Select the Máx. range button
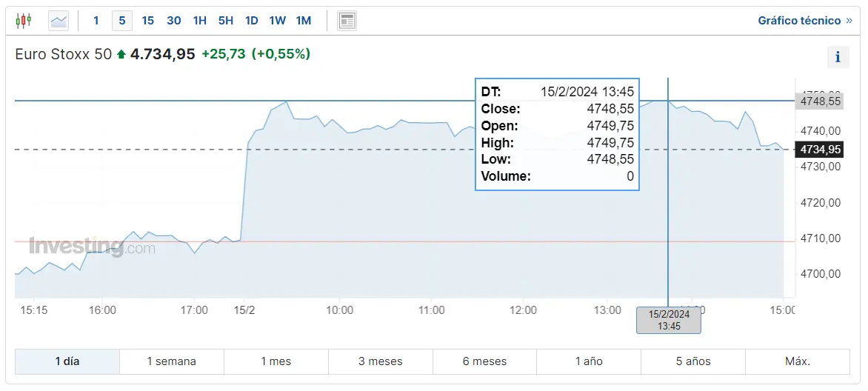This screenshot has width=868, height=391. click(798, 361)
